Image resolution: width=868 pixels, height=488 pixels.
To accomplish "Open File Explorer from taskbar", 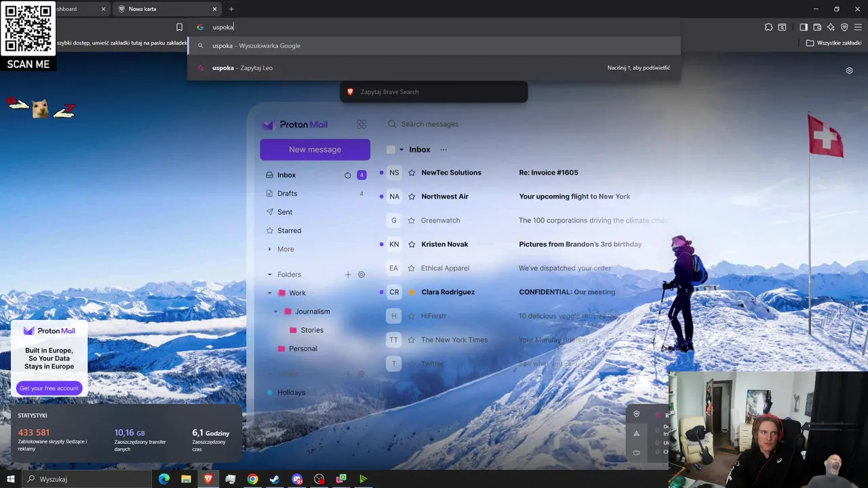I will [186, 479].
